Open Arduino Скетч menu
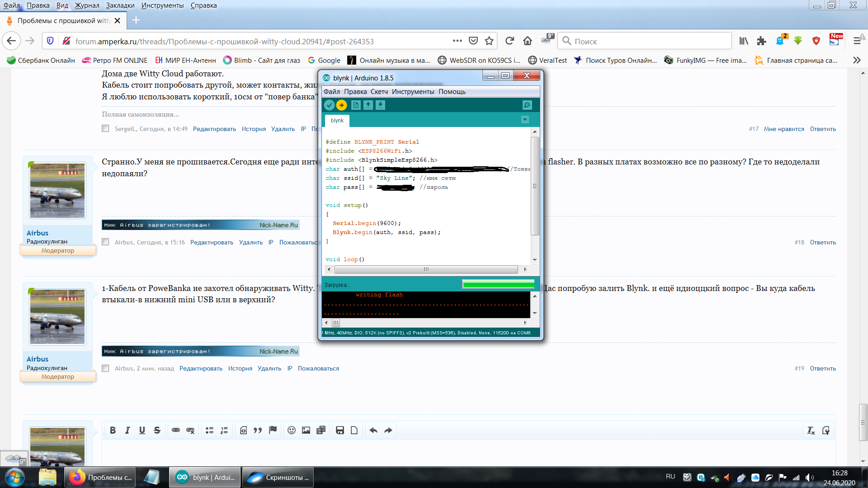This screenshot has height=488, width=868. pos(379,92)
